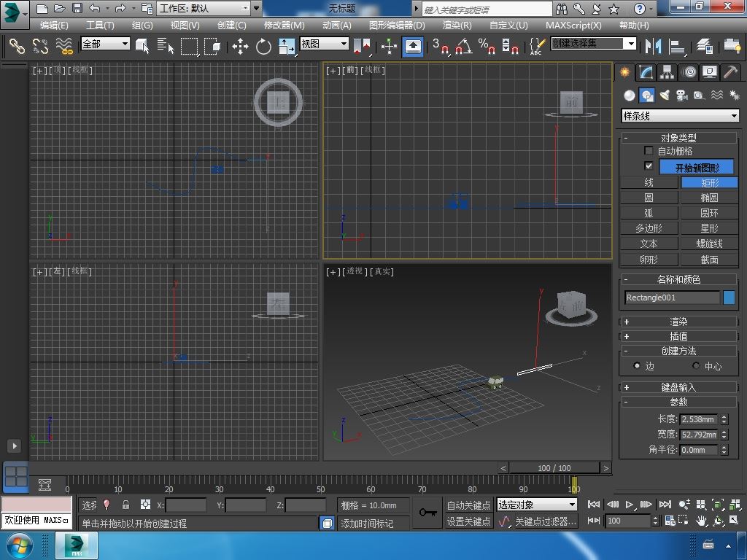The image size is (747, 560).
Task: Switch to Utilities hammer panel tab
Action: point(730,72)
